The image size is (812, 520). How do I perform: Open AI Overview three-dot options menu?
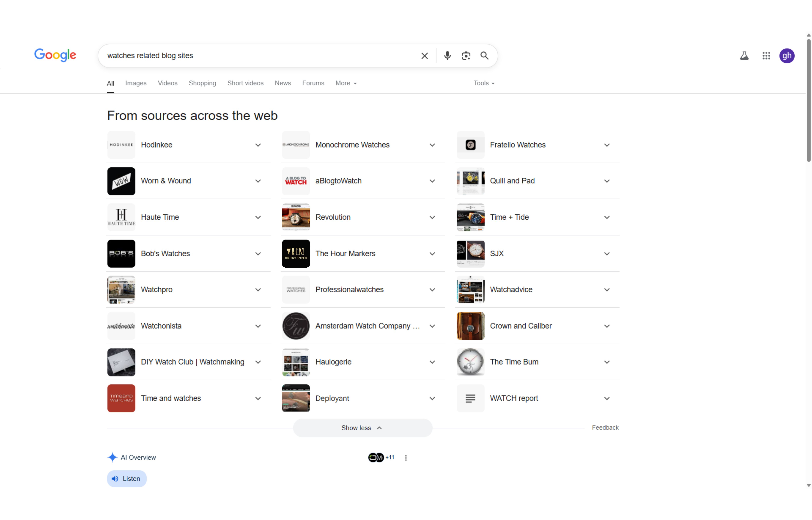(x=406, y=457)
